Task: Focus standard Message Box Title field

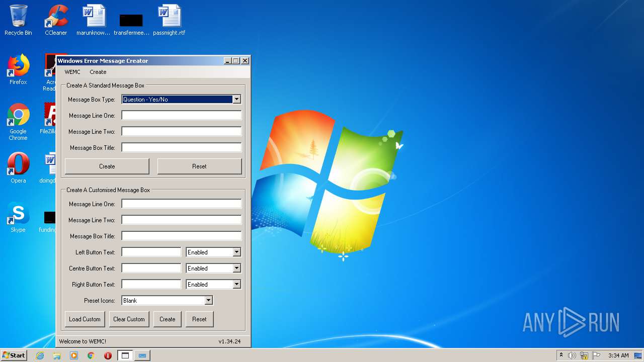Action: (181, 148)
